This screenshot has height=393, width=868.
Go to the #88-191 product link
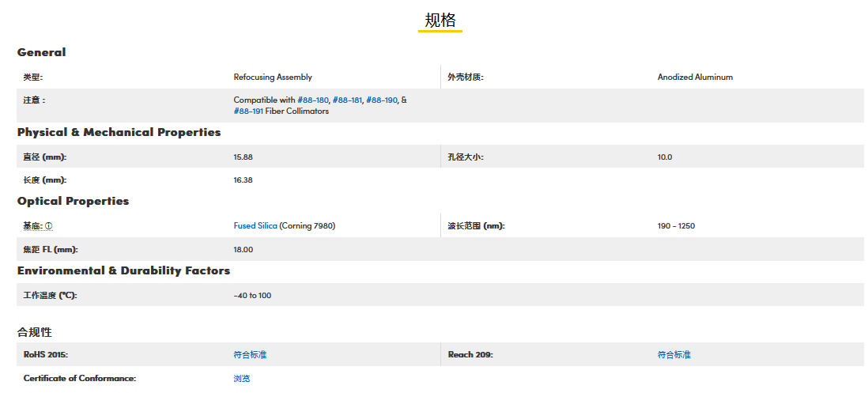click(x=248, y=111)
